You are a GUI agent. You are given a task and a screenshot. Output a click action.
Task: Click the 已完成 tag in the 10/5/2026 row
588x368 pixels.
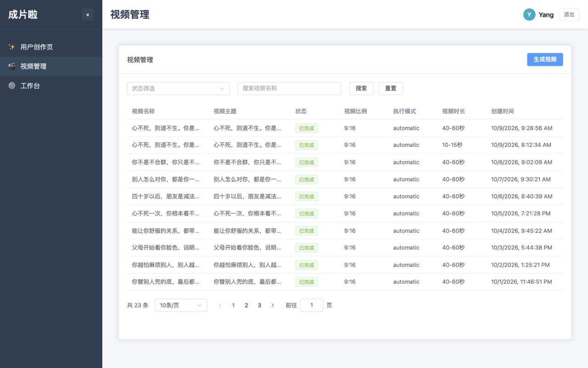click(306, 213)
